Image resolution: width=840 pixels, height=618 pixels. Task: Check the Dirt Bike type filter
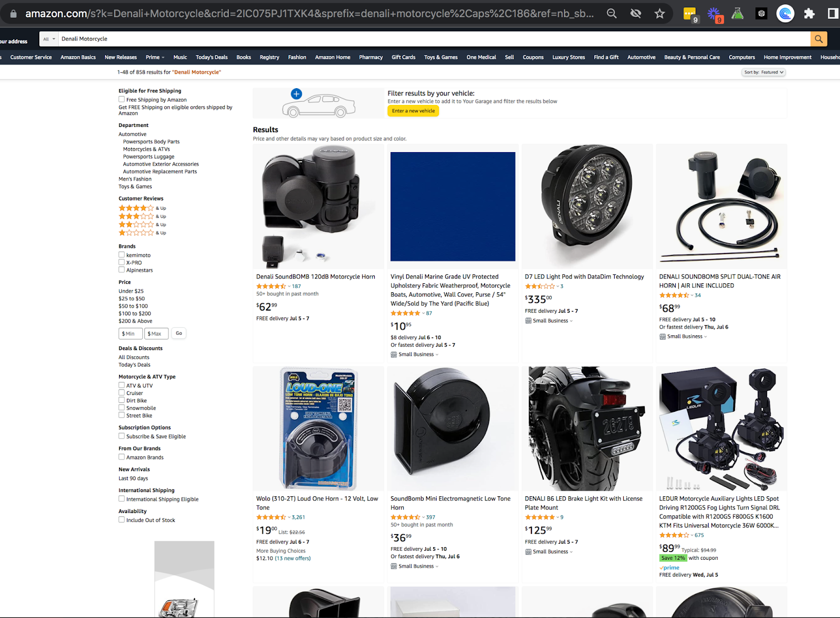[x=122, y=400]
